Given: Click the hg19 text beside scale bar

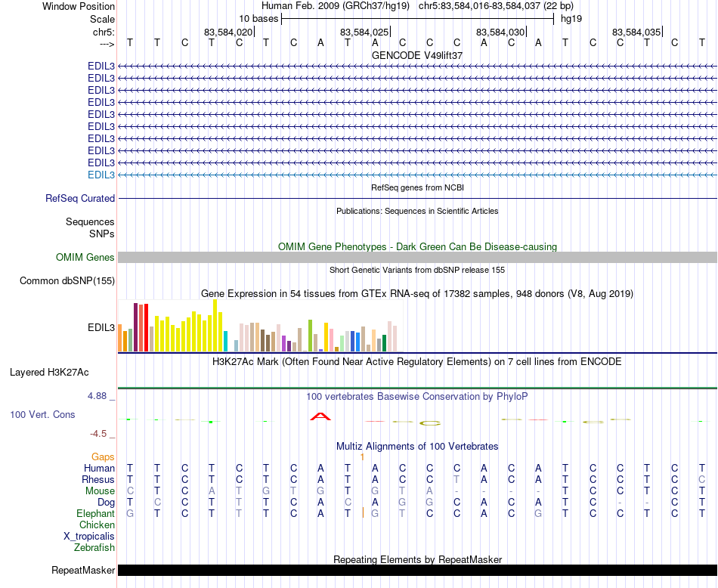Looking at the screenshot, I should (571, 19).
